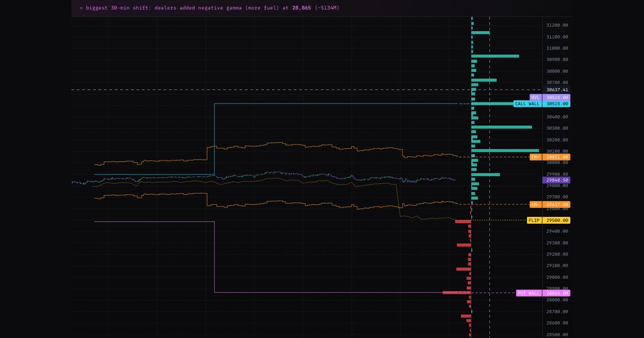Click the 30300.00 axis label
This screenshot has width=644, height=338.
pos(557,128)
